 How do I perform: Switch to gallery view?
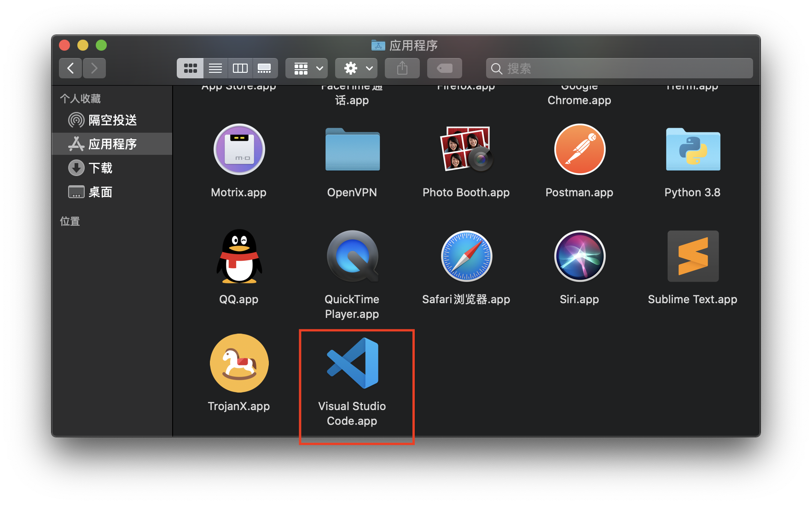click(x=265, y=68)
